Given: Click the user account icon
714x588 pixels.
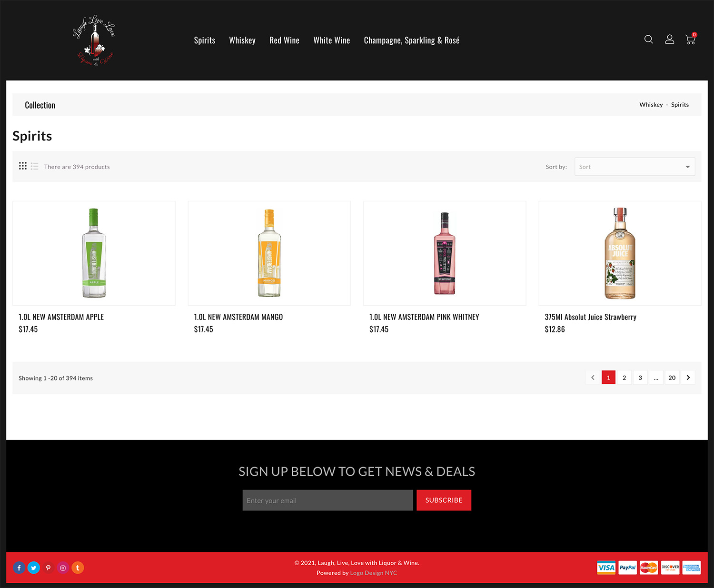Looking at the screenshot, I should tap(669, 40).
